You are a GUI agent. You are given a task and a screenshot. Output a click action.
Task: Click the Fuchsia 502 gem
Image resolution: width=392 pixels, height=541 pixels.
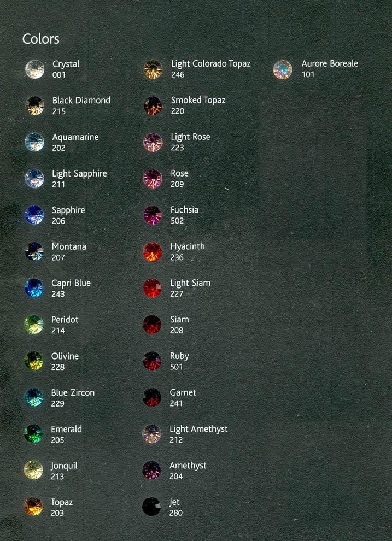click(152, 215)
